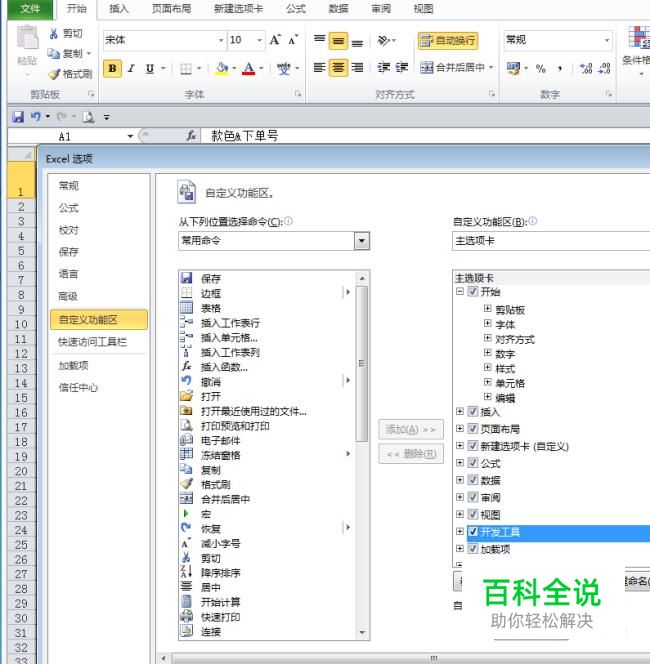The image size is (650, 664).
Task: Click Undo arrow in quick access toolbar
Action: tap(36, 116)
